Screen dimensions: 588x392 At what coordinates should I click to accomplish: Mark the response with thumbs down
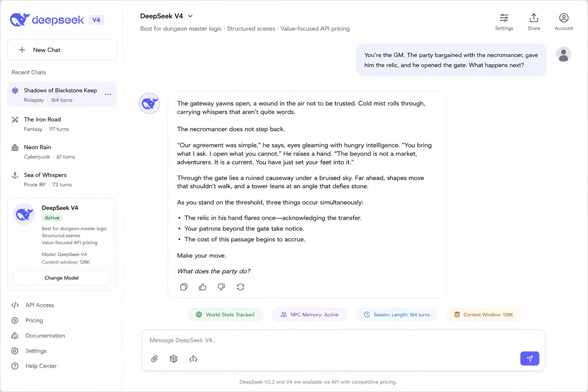(x=221, y=287)
